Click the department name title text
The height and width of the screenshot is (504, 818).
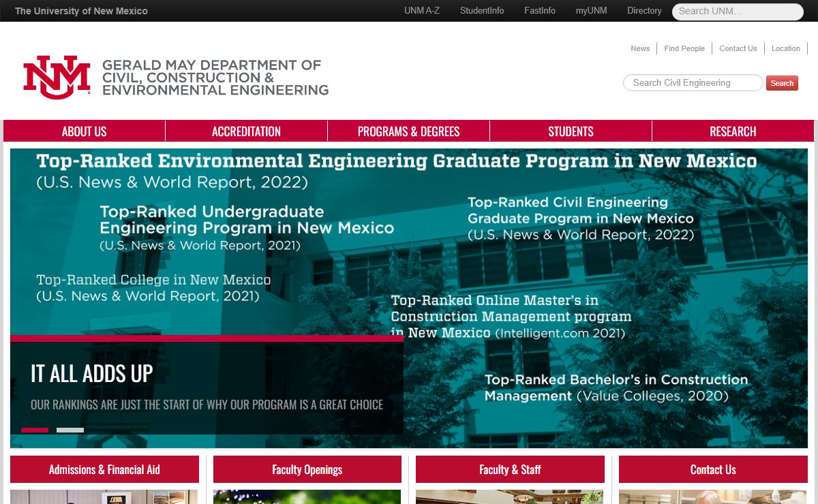click(x=215, y=77)
